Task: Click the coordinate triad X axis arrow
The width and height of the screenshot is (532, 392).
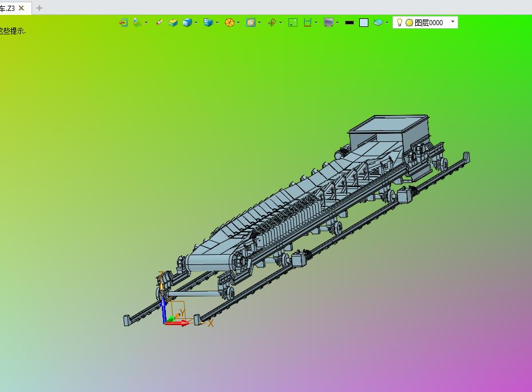Action: [177, 323]
